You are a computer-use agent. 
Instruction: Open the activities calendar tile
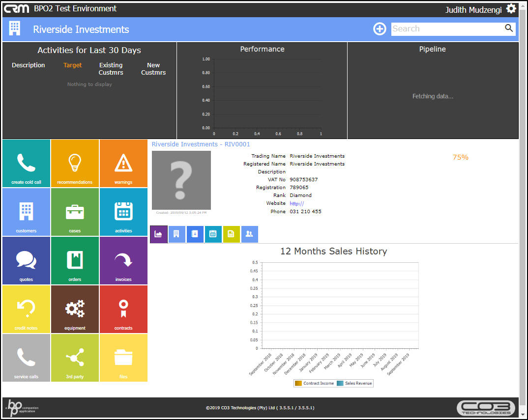tap(123, 212)
